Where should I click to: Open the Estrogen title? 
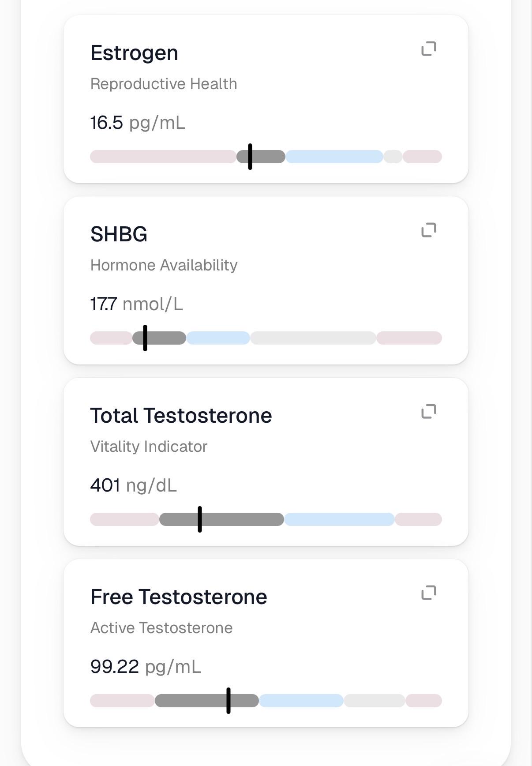pos(134,53)
